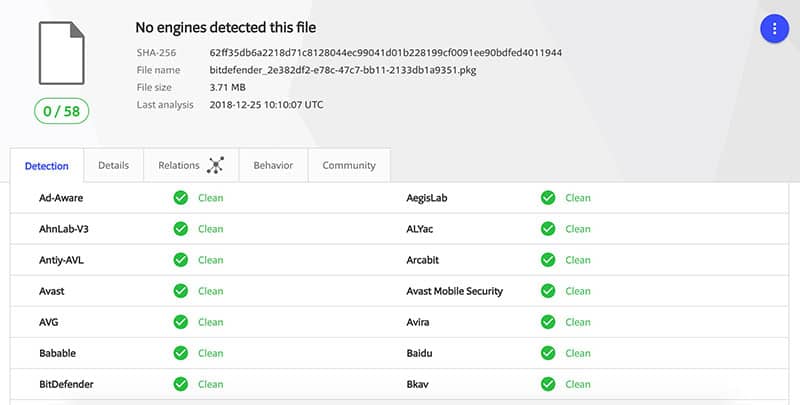Click the Clean result next to Avira
800x405 pixels.
pos(578,322)
